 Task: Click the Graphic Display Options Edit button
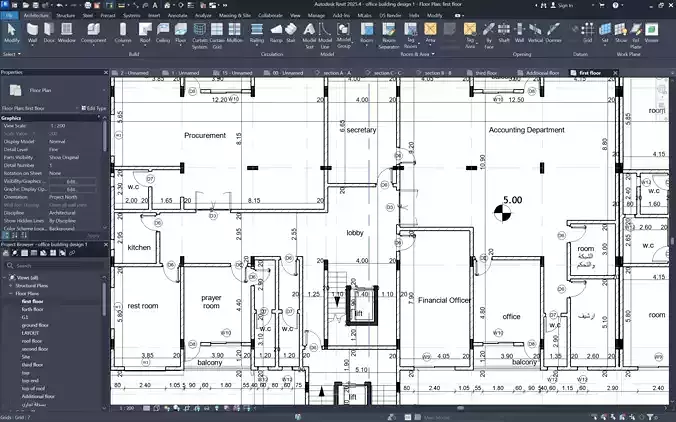72,189
